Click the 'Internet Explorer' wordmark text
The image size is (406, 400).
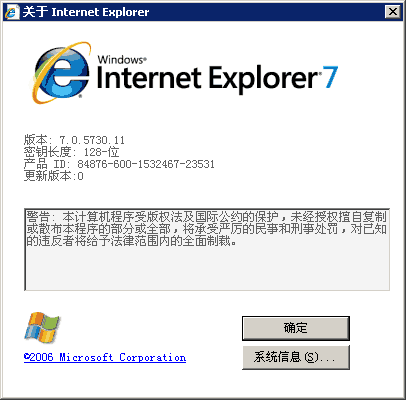coord(207,78)
